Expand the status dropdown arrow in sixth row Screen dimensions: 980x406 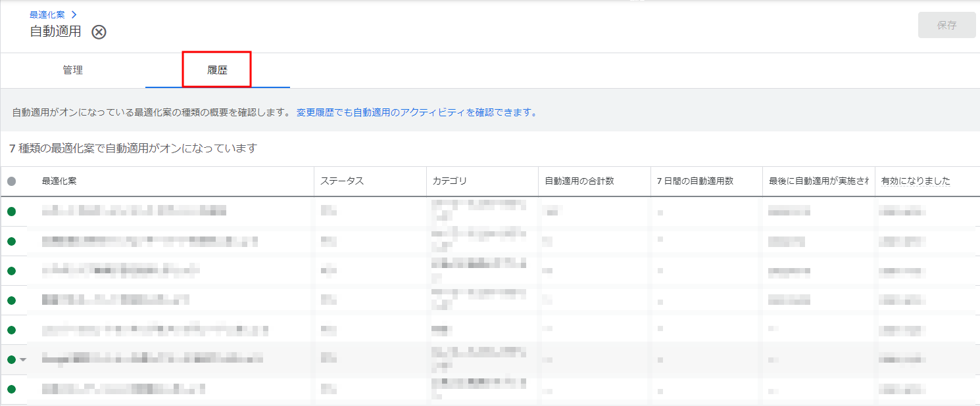tap(23, 359)
